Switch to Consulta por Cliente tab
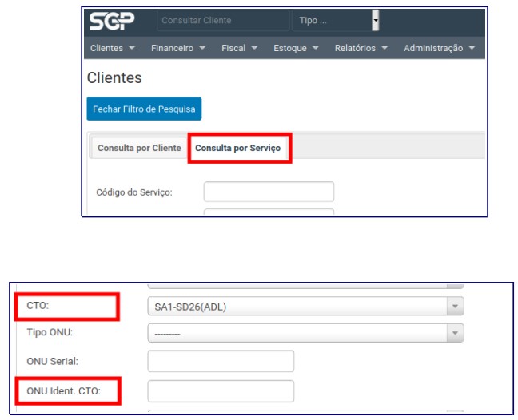 tap(139, 149)
